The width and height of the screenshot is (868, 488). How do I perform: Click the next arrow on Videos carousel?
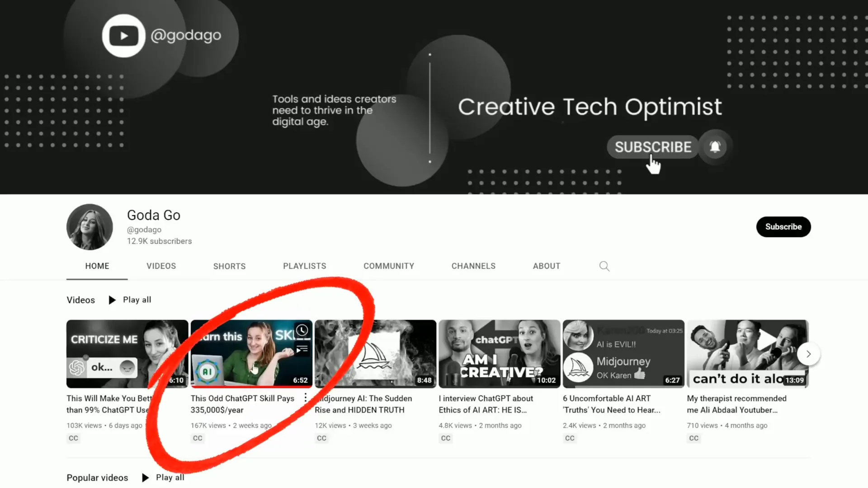[x=808, y=354]
